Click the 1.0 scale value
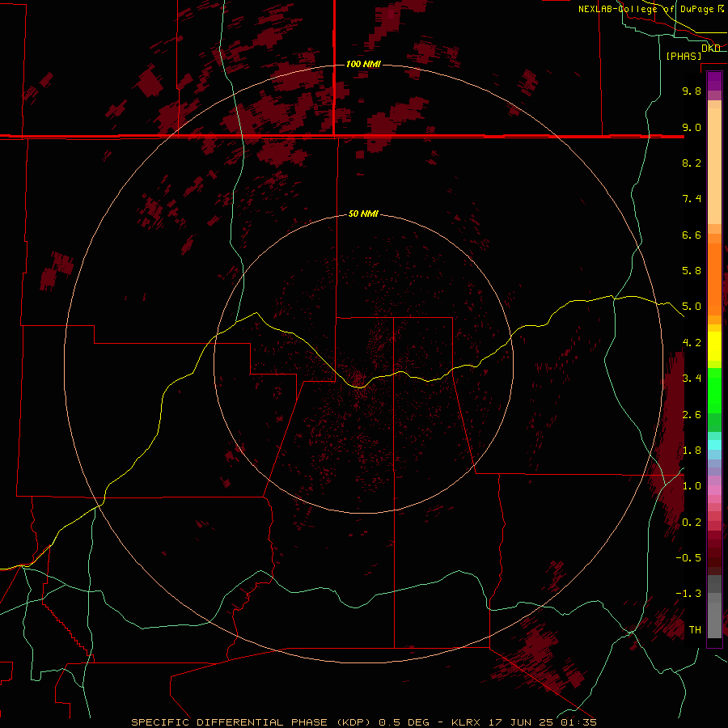 [x=692, y=486]
